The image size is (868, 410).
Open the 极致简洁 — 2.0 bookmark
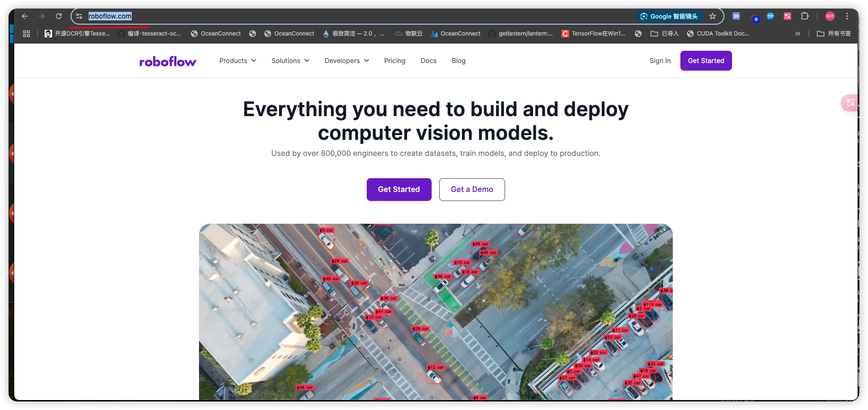click(x=353, y=34)
